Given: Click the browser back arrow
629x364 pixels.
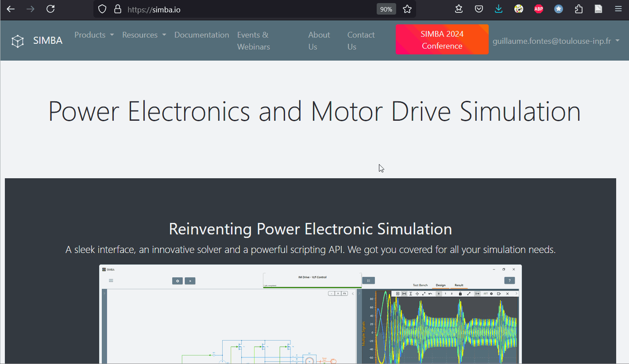Looking at the screenshot, I should pos(11,9).
